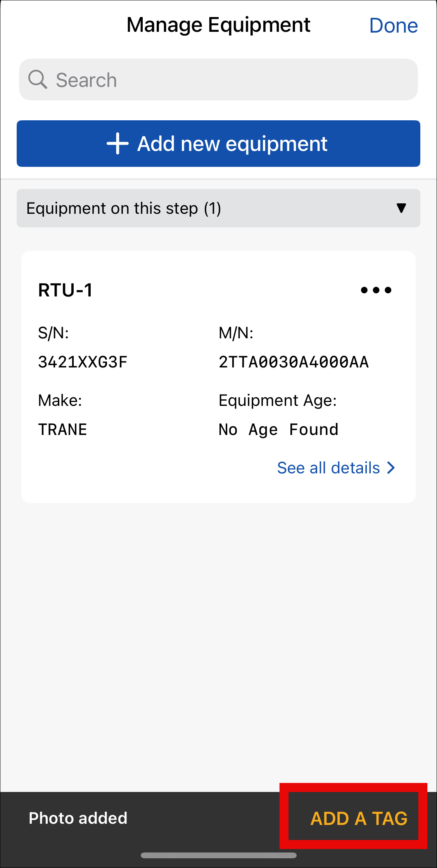The image size is (437, 868).
Task: Click the chevron beside See all details
Action: pyautogui.click(x=391, y=468)
